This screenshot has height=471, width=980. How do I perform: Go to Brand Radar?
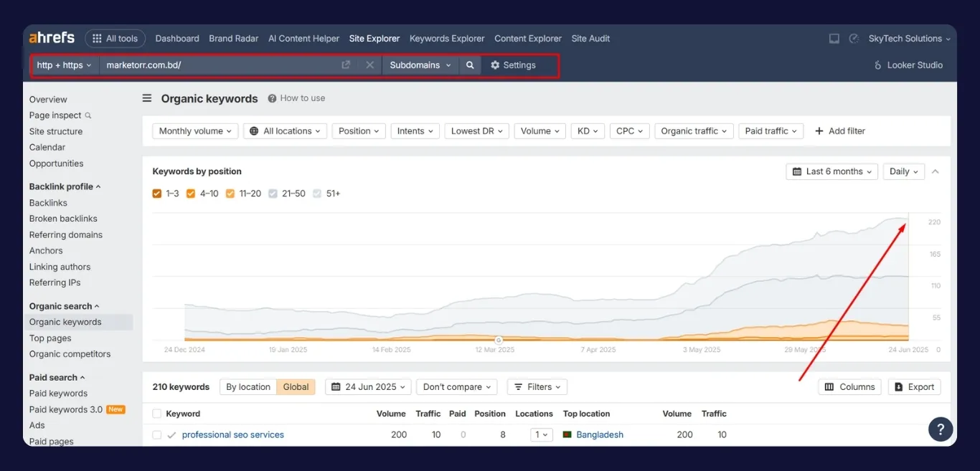coord(234,39)
